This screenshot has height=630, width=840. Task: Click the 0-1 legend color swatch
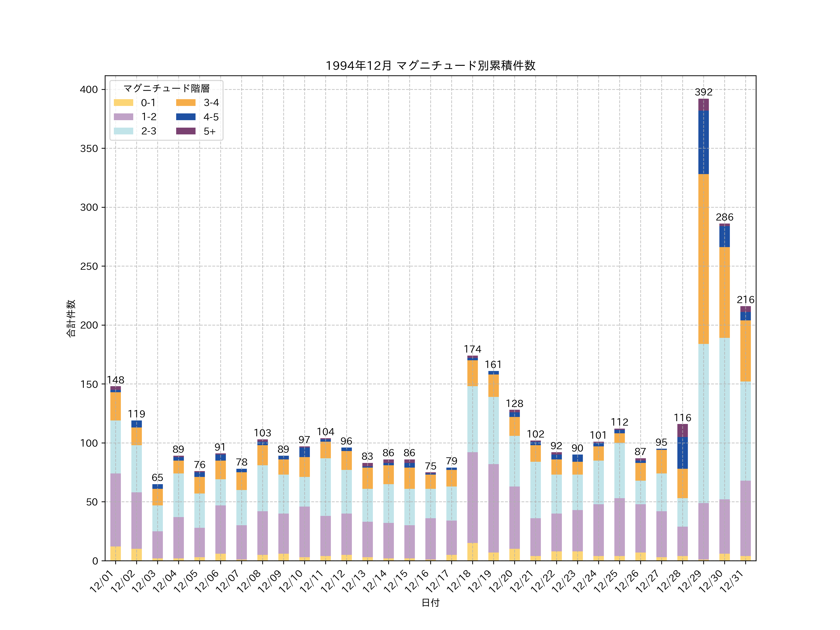tap(123, 102)
